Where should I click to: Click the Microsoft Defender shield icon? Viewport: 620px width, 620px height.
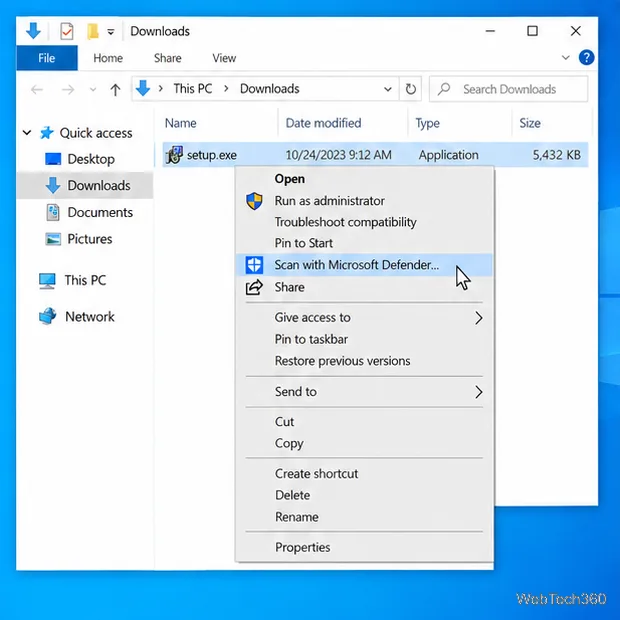click(x=254, y=265)
